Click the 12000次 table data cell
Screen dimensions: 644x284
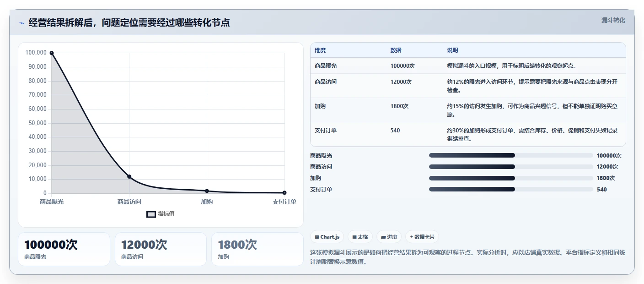point(401,82)
